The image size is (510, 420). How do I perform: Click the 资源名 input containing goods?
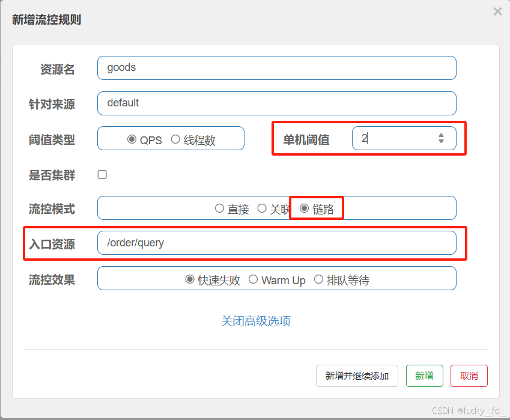tap(277, 68)
